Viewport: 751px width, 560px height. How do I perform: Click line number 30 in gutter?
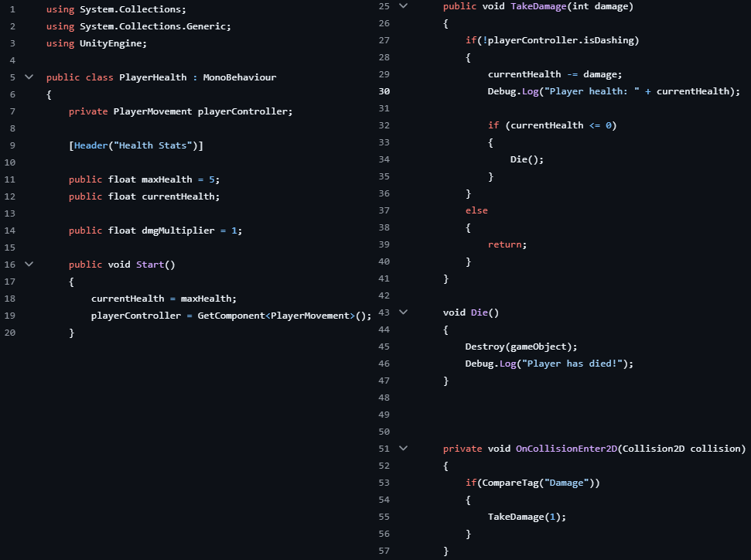384,91
